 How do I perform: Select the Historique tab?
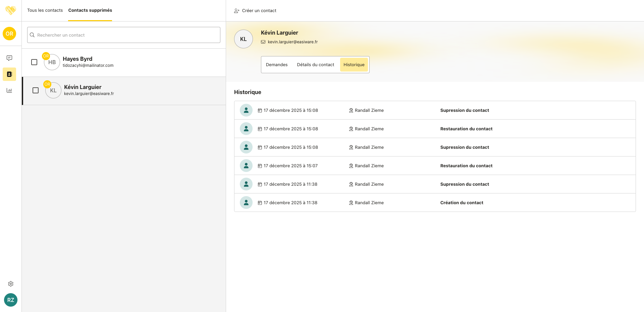[354, 65]
